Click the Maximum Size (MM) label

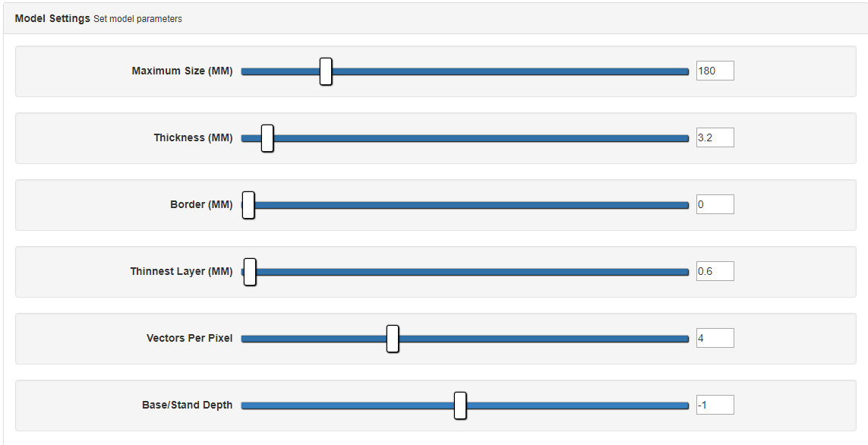click(x=182, y=71)
